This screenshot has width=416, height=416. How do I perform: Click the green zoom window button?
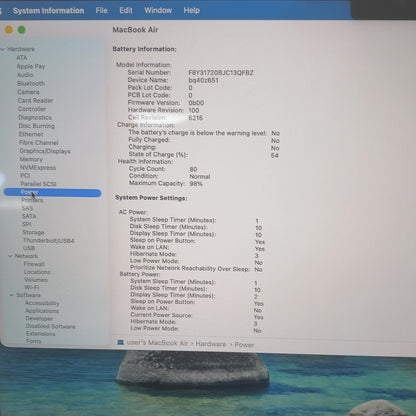point(22,30)
